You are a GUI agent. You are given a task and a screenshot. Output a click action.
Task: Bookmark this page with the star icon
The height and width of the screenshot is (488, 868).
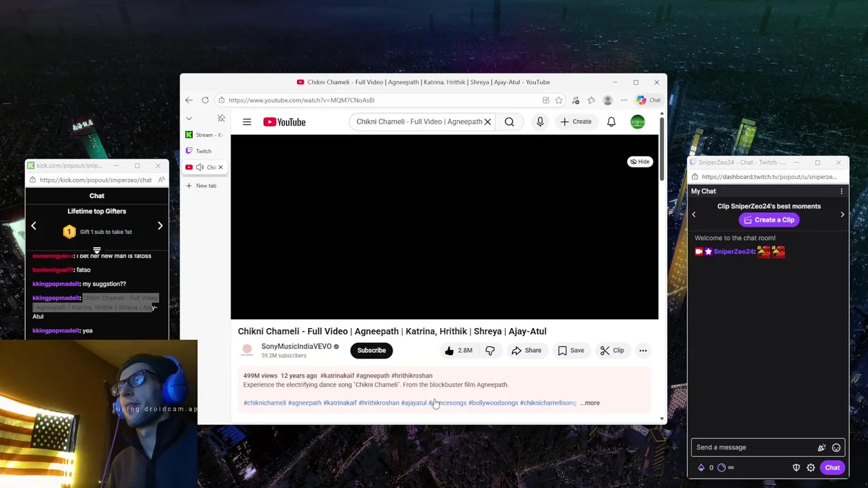[x=559, y=100]
